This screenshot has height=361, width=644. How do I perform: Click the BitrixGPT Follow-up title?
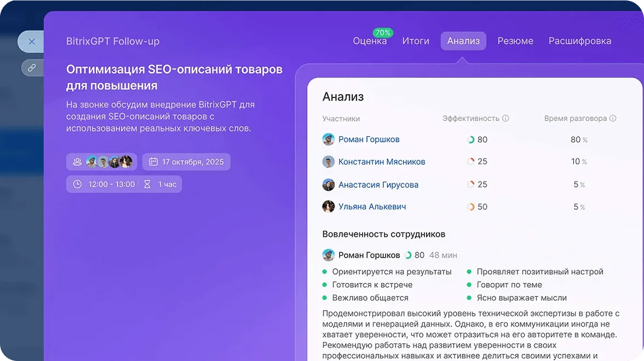click(113, 41)
